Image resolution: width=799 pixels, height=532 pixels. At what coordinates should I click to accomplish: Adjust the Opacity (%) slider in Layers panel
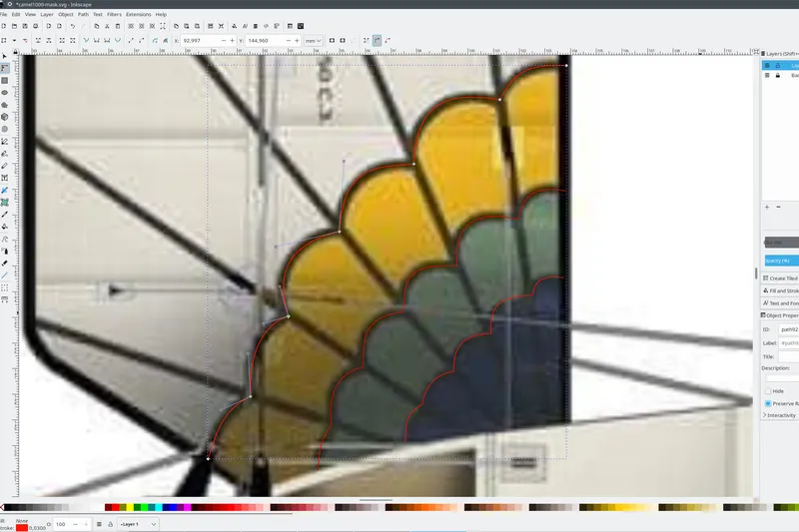pyautogui.click(x=782, y=261)
